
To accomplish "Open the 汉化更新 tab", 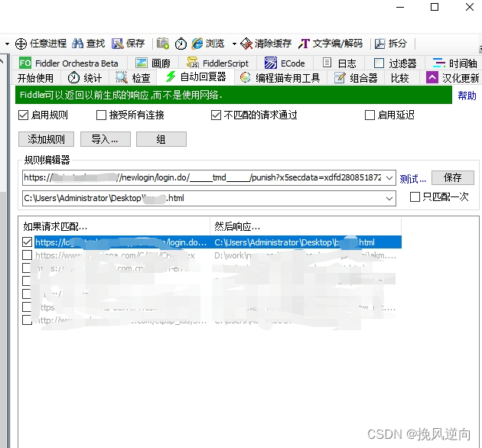I will pyautogui.click(x=453, y=78).
